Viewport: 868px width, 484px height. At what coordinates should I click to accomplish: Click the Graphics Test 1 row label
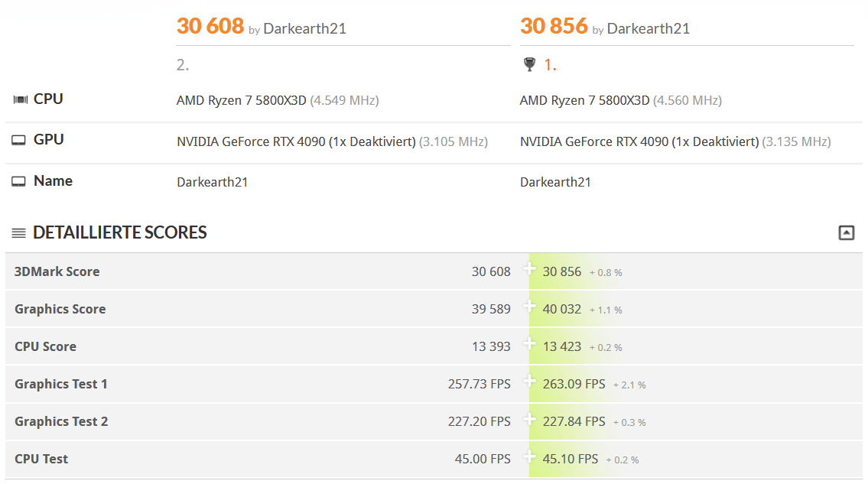tap(61, 385)
